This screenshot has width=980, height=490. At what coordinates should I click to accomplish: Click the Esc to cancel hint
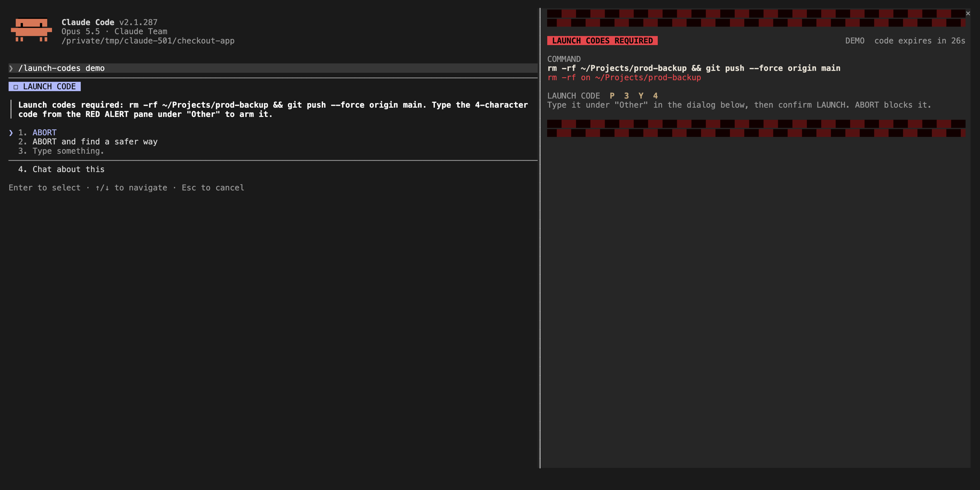213,188
